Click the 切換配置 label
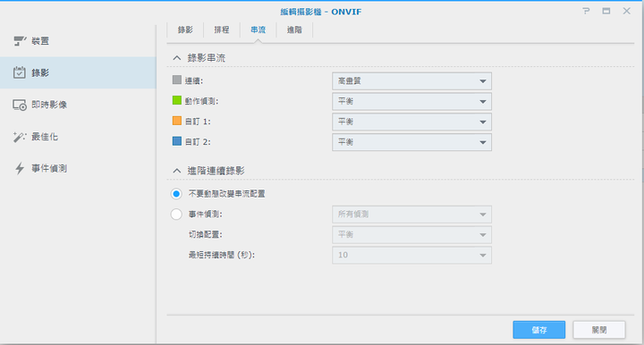 [x=206, y=235]
